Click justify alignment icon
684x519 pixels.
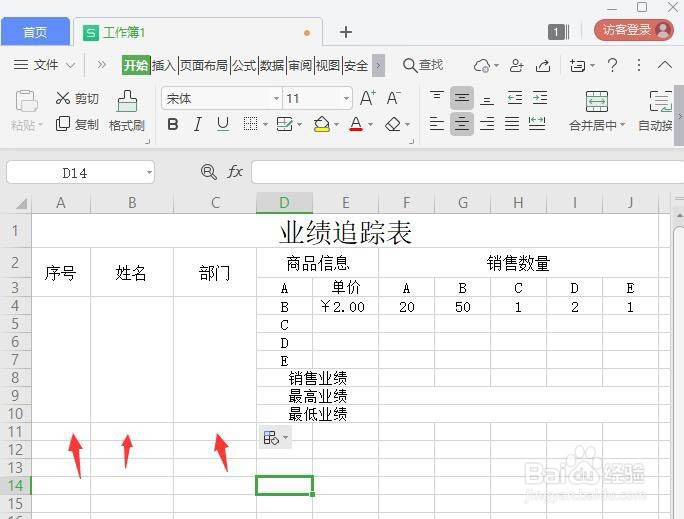coord(512,124)
